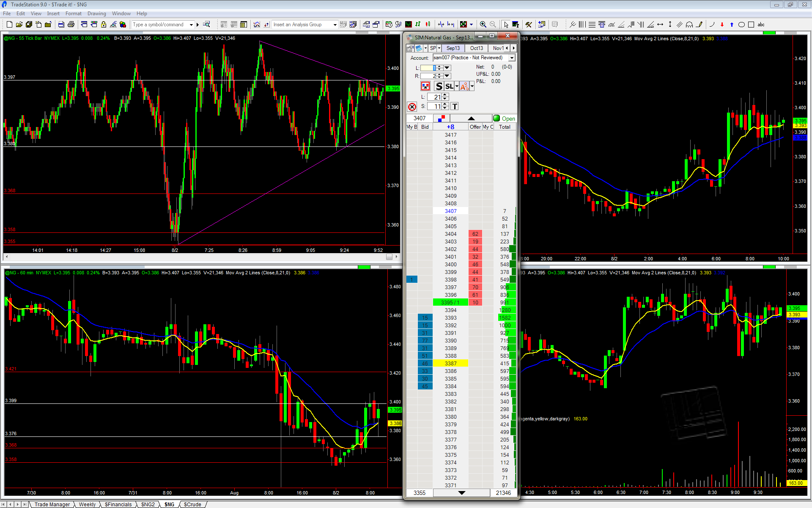The width and height of the screenshot is (812, 508).
Task: Select the red down arrow drawing tool
Action: tap(722, 25)
